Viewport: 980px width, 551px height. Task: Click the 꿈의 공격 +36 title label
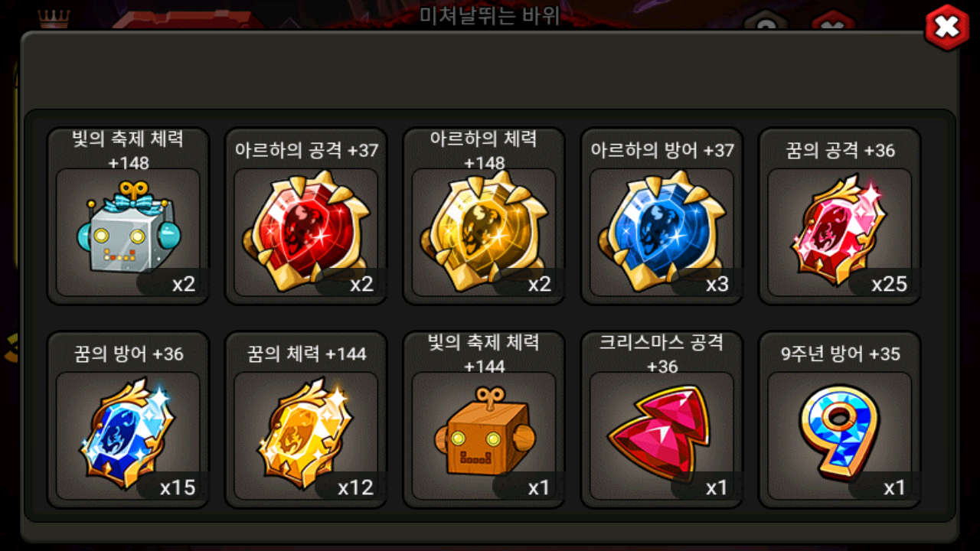[840, 151]
